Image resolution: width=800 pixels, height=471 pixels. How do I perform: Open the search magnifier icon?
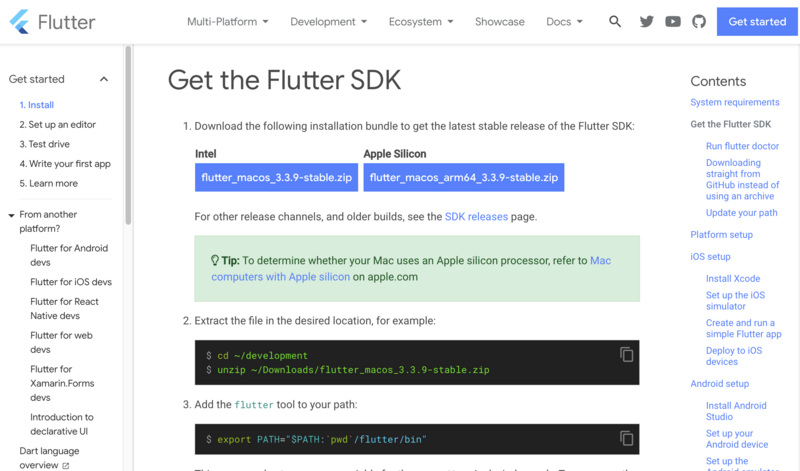click(615, 21)
